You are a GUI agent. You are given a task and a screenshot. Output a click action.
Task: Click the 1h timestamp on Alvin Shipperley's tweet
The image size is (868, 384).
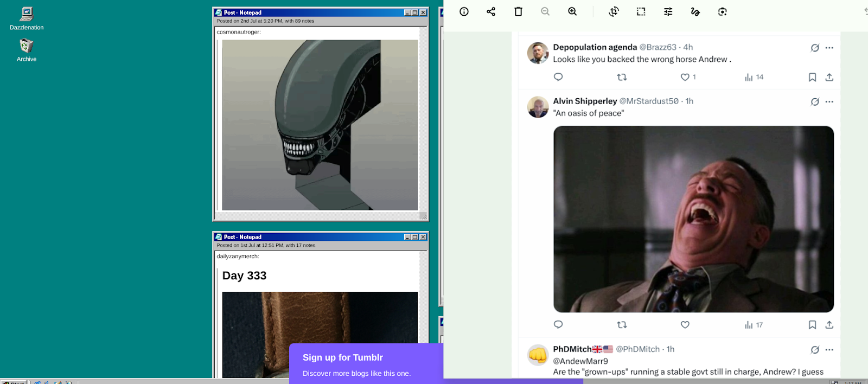pos(690,101)
